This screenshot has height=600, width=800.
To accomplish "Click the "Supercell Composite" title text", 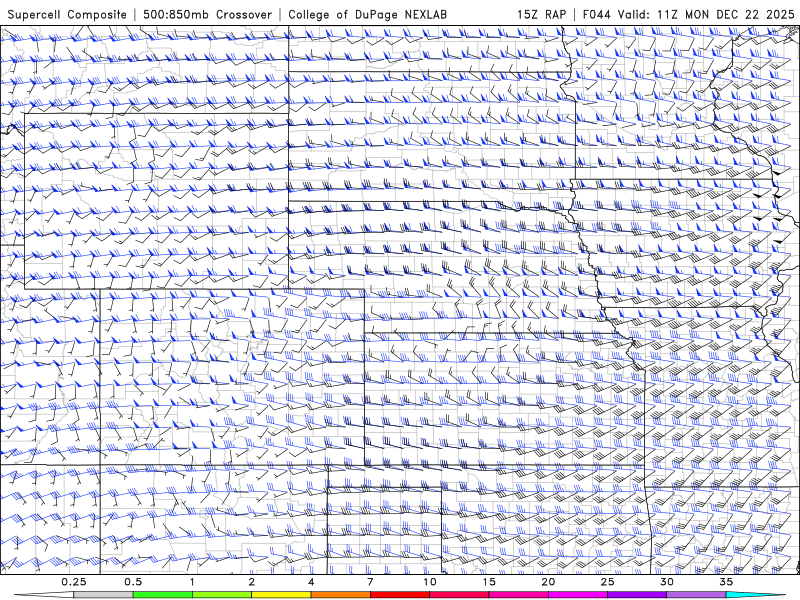I will click(67, 15).
